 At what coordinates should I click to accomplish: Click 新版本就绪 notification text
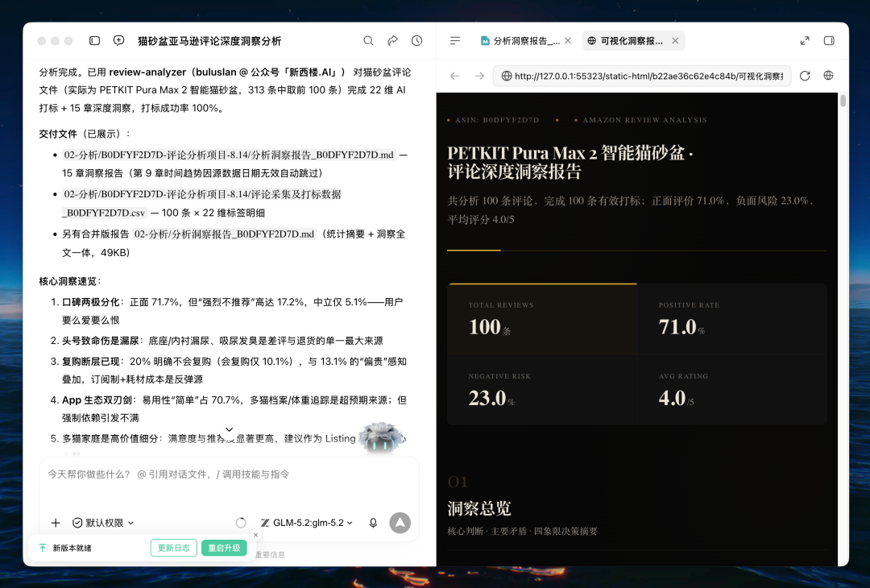72,548
